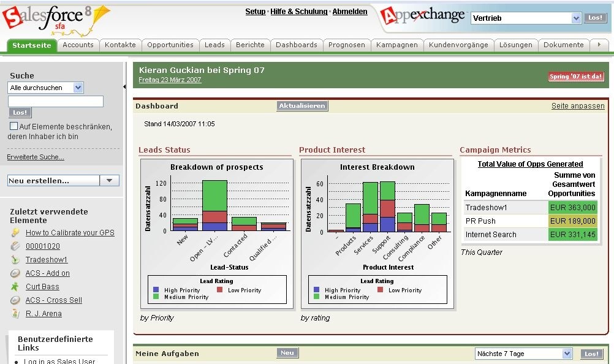Click inside the Suche text field
The width and height of the screenshot is (614, 364).
click(x=55, y=100)
